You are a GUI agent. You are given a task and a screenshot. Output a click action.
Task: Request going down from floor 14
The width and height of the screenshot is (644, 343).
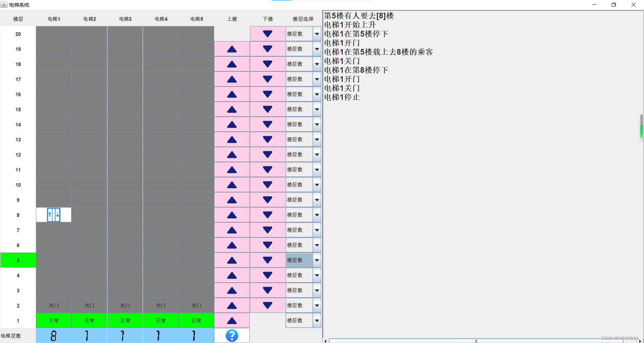[x=267, y=124]
